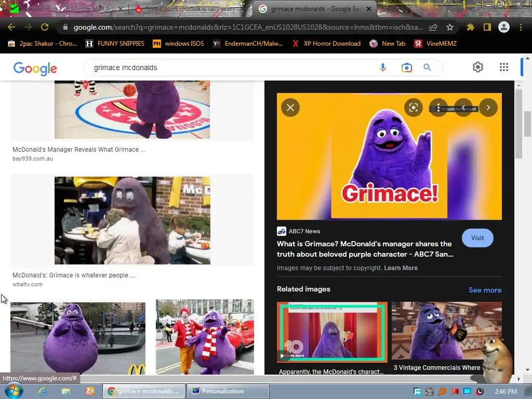Viewport: 532px width, 399px height.
Task: Open the New Tab bookmark
Action: [x=388, y=44]
